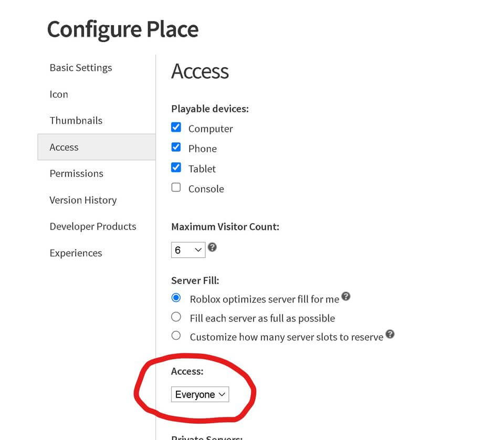Screen dimensions: 504x440
Task: Click help icon next to Maximum Visitor Count
Action: point(212,247)
